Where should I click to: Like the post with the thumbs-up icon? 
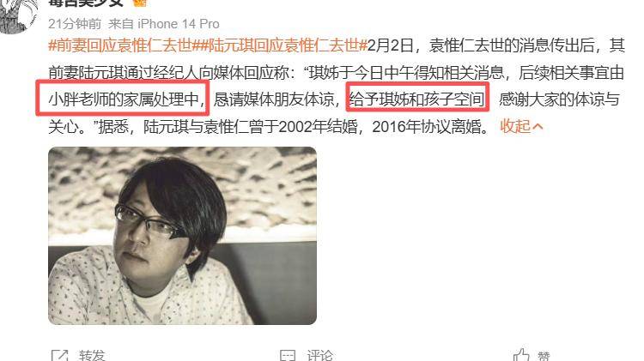click(521, 355)
